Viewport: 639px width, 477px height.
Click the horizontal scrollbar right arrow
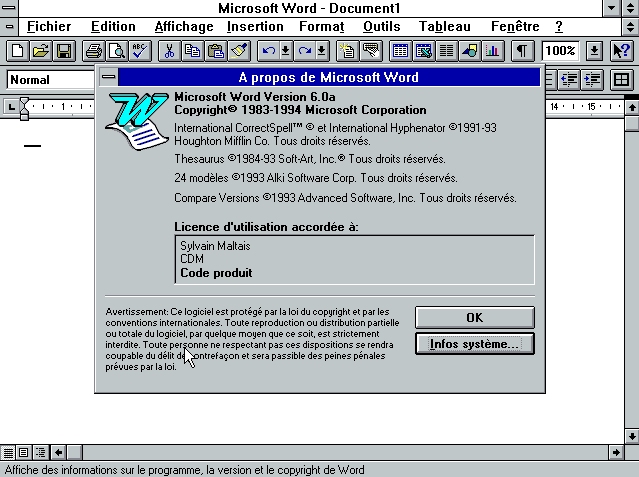click(616, 453)
